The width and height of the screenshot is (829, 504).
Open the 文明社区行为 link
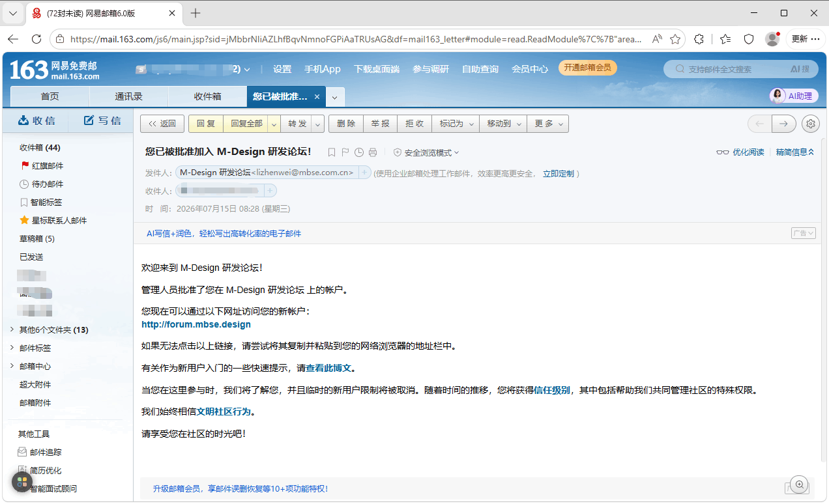point(224,412)
